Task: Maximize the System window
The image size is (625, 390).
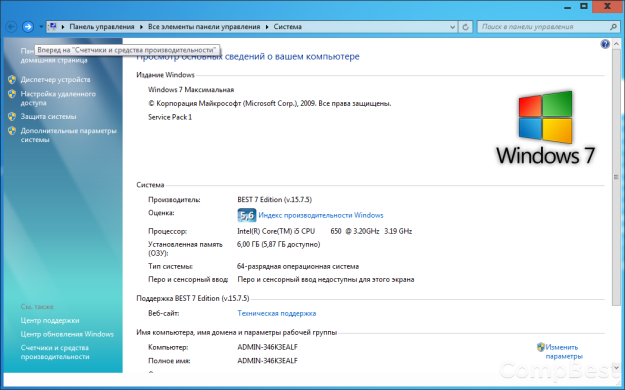Action: click(584, 6)
